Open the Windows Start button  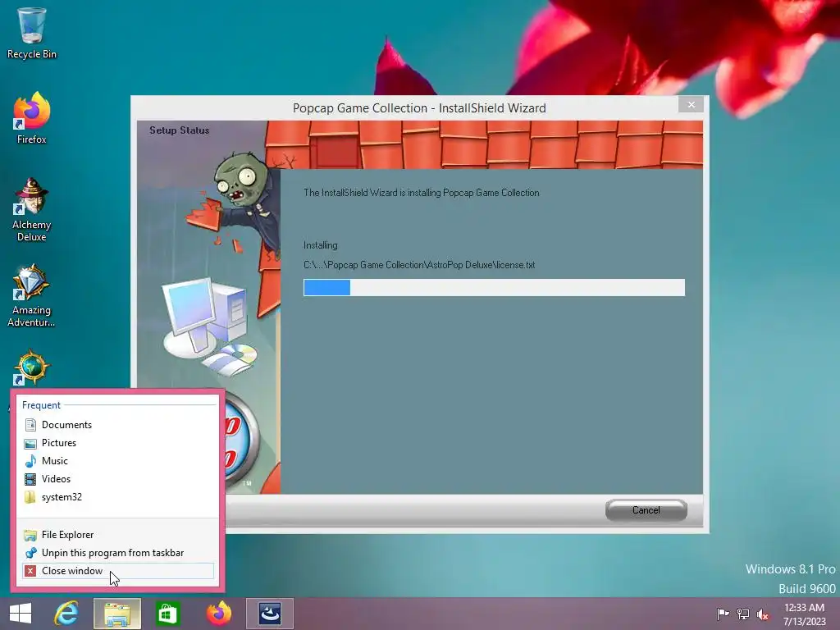click(21, 614)
